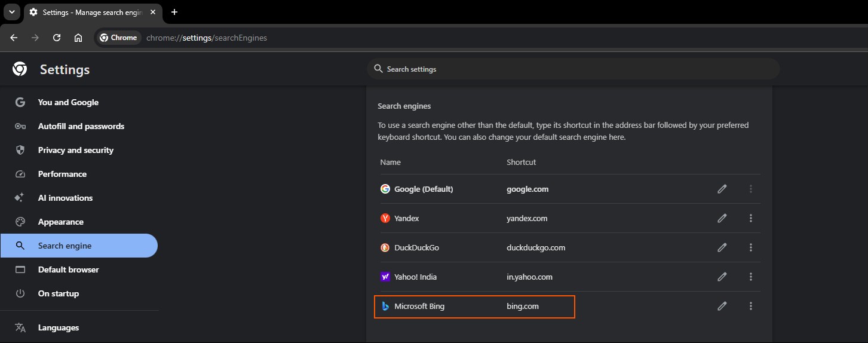Click the Google G sidebar icon
Viewport: 868px width, 343px height.
coord(20,102)
